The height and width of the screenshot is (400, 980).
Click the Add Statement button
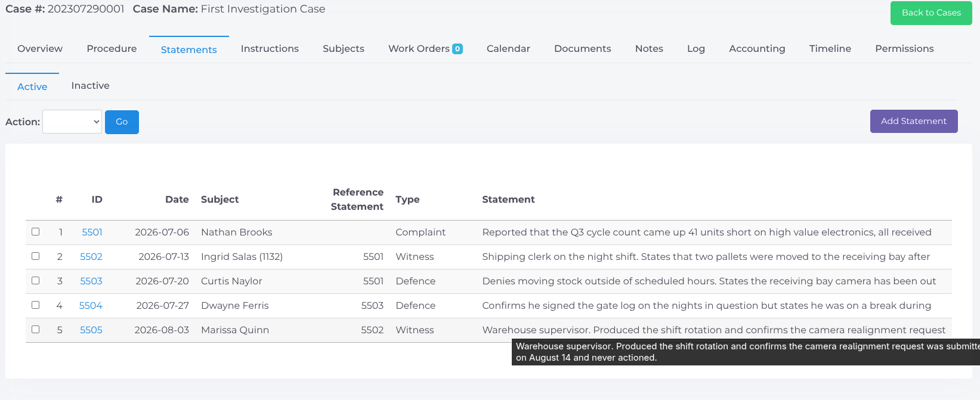pos(914,121)
